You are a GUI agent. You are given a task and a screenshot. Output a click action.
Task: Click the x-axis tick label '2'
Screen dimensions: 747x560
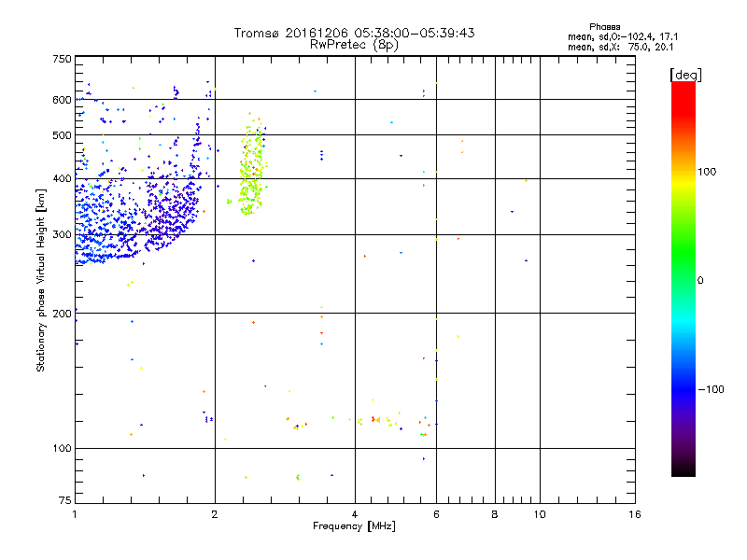point(215,514)
